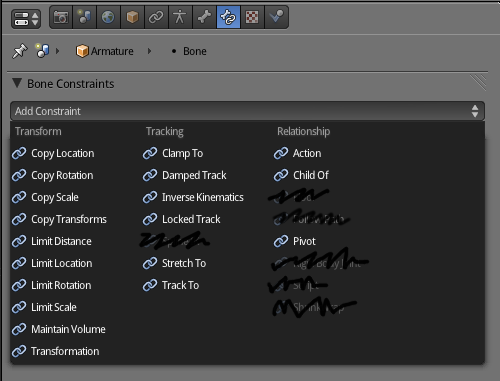
Task: Add Action constraint
Action: tap(298, 153)
